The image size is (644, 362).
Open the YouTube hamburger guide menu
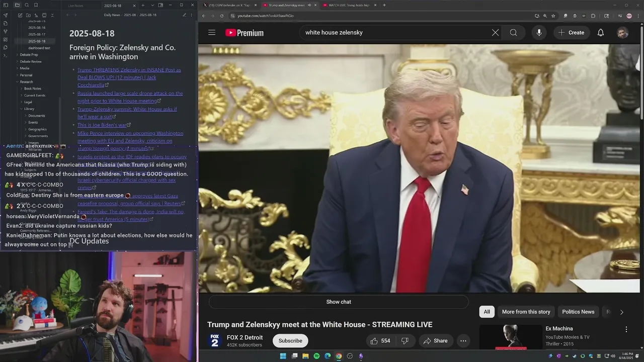(x=212, y=33)
